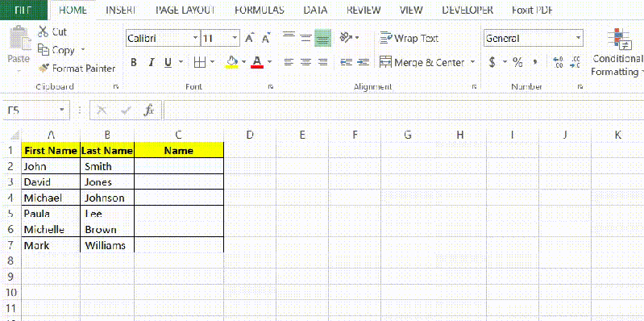Select row 7 header
Screen dimensions: 644x321
(10, 245)
